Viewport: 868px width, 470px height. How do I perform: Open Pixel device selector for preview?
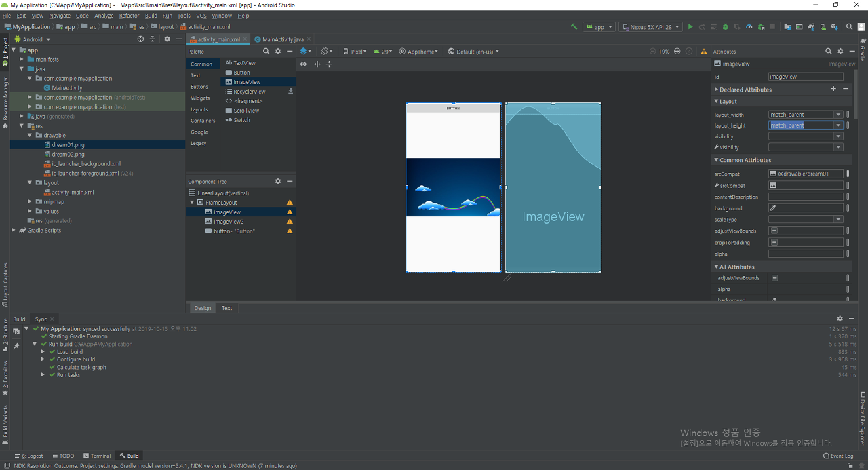pos(355,51)
